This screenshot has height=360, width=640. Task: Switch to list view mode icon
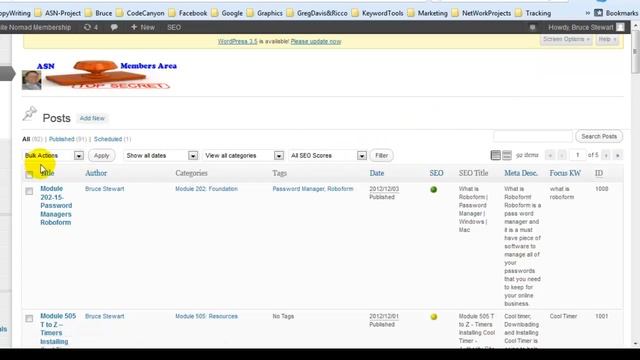point(496,155)
